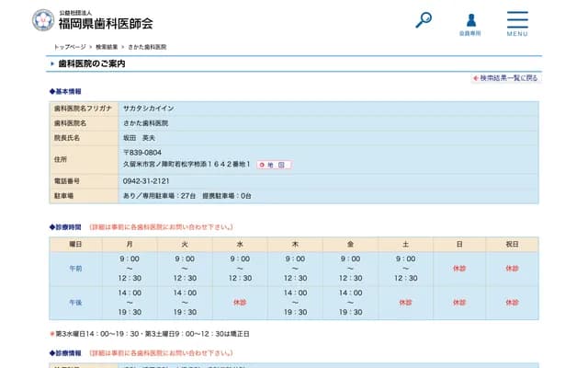
Task: Click the 水 column header
Action: point(240,244)
